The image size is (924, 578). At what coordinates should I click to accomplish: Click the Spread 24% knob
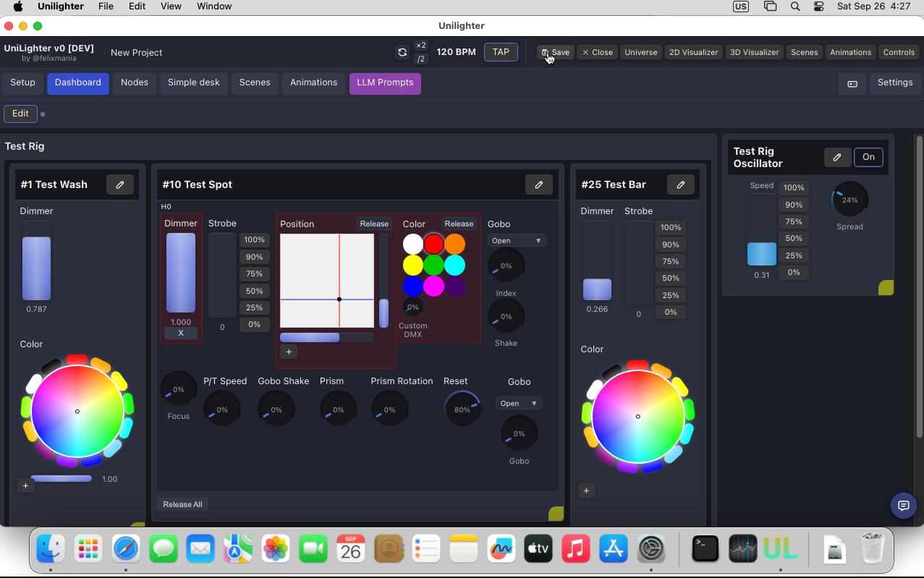pyautogui.click(x=849, y=200)
